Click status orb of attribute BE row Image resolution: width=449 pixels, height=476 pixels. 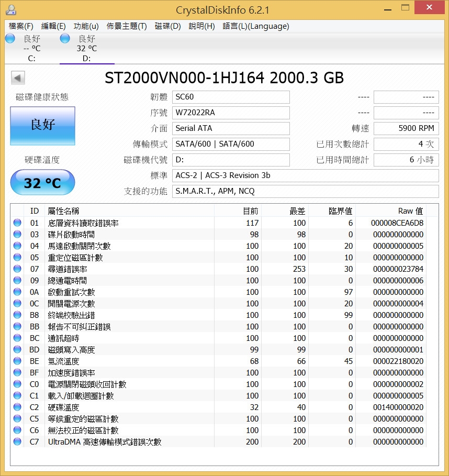[x=17, y=361]
